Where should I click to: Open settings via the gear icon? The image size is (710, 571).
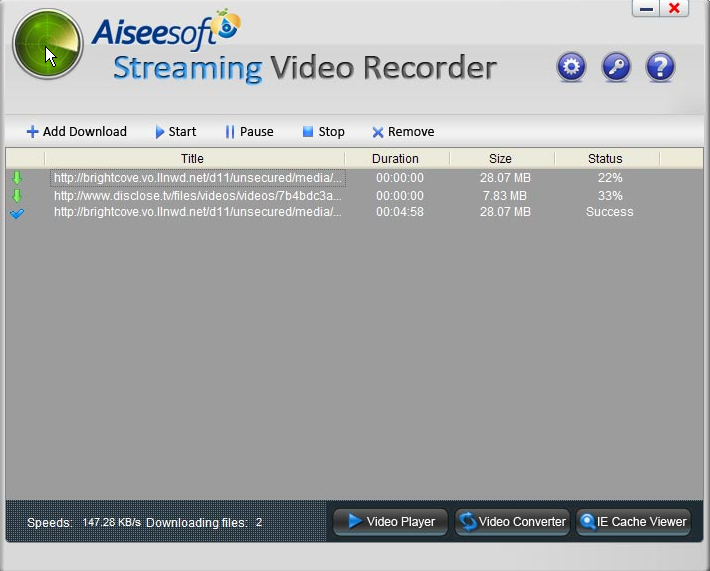[571, 67]
